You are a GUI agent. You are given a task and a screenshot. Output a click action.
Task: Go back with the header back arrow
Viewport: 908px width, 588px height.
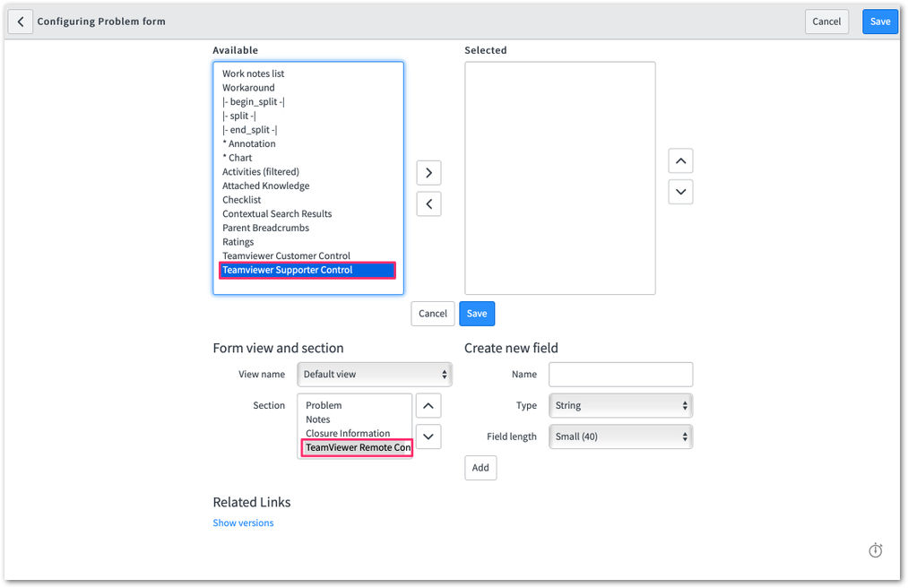(x=21, y=22)
